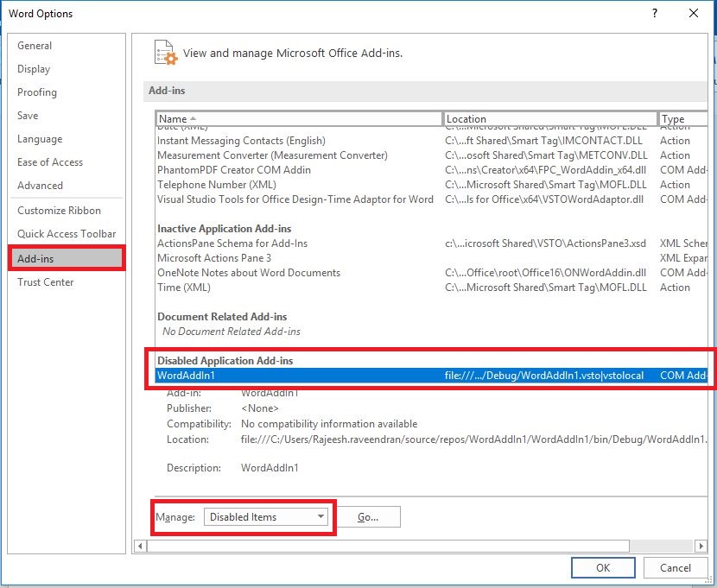Click the ActionsPane3.xsd location cell
This screenshot has height=588, width=717.
[545, 243]
